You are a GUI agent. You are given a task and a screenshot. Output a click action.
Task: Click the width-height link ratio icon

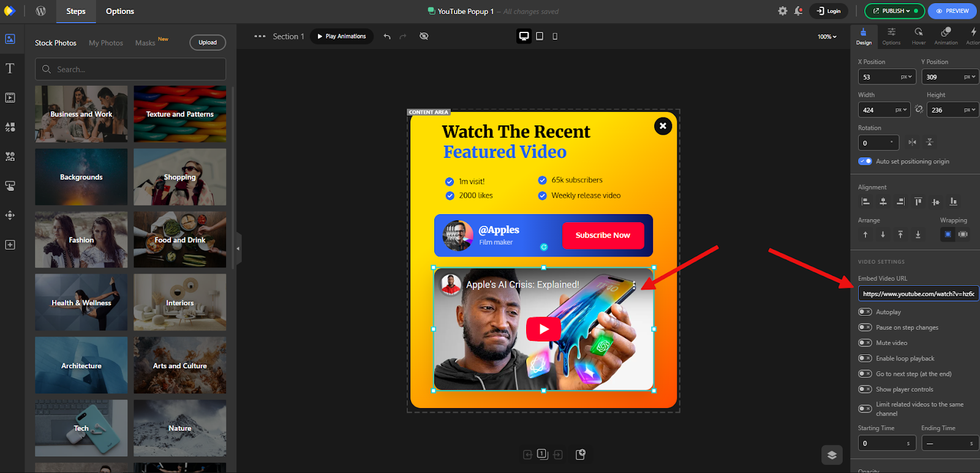[919, 110]
